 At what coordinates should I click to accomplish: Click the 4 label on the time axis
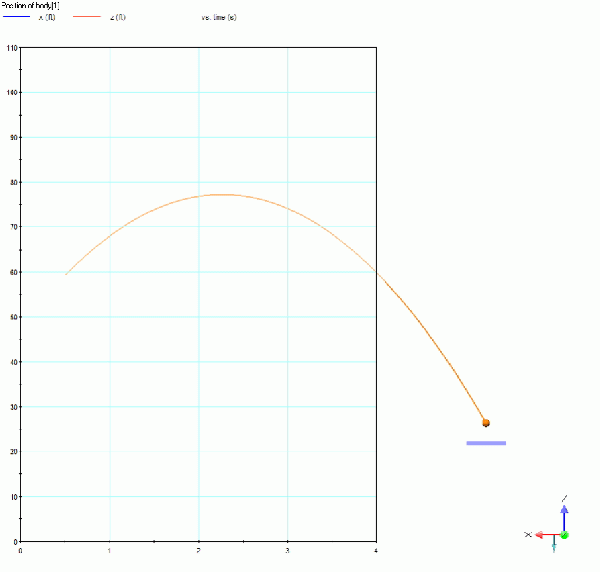[376, 550]
